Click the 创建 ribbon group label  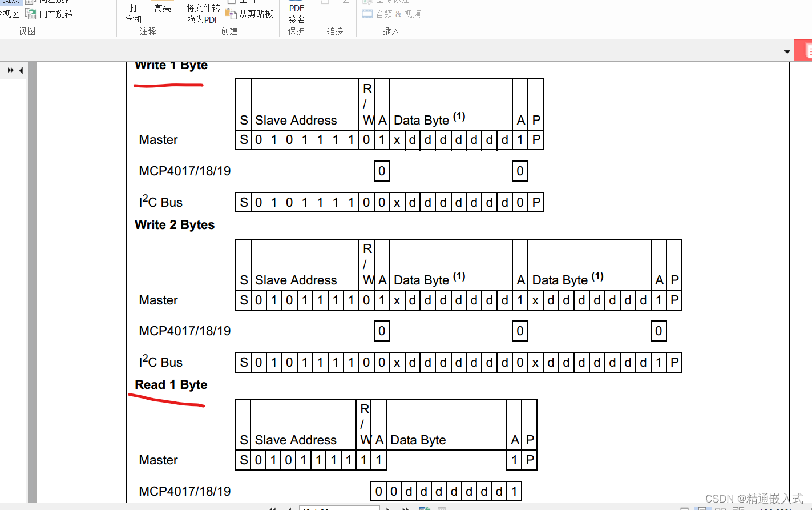229,31
